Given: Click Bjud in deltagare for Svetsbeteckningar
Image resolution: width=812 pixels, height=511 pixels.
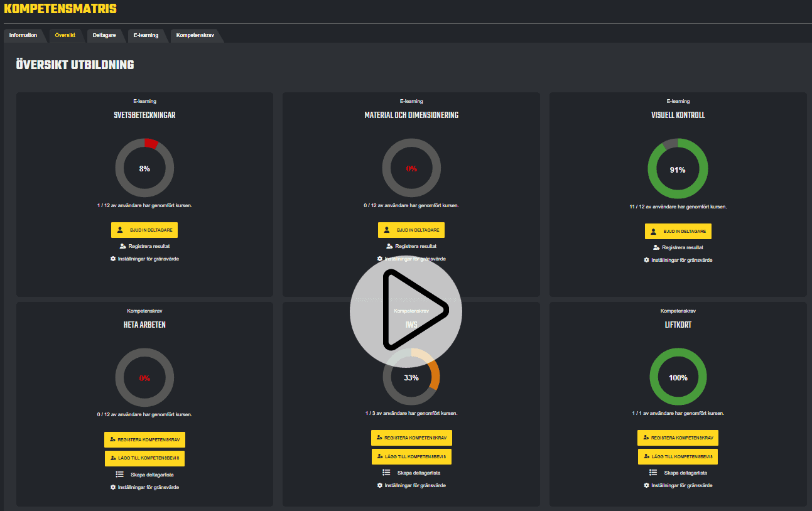Looking at the screenshot, I should click(x=144, y=230).
